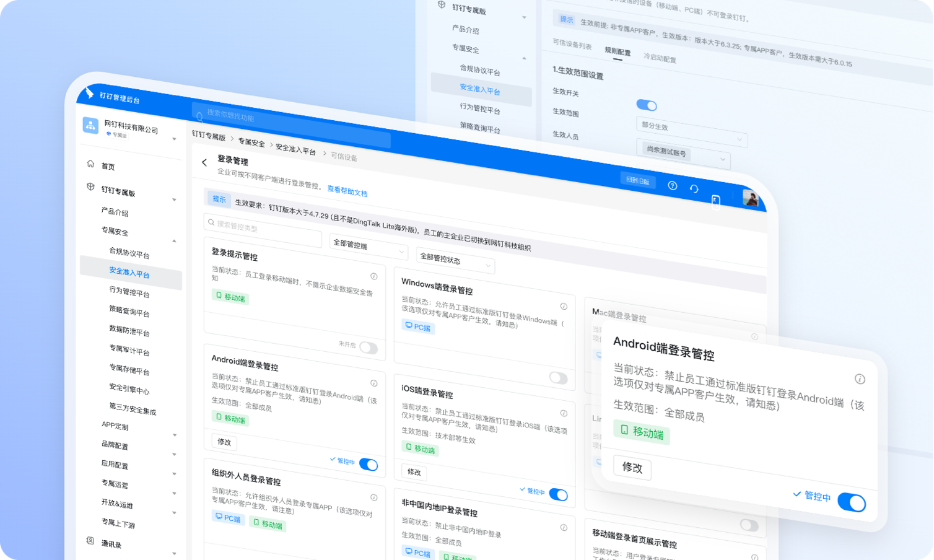Open 首页 in the front sidebar
The image size is (934, 560).
(108, 166)
